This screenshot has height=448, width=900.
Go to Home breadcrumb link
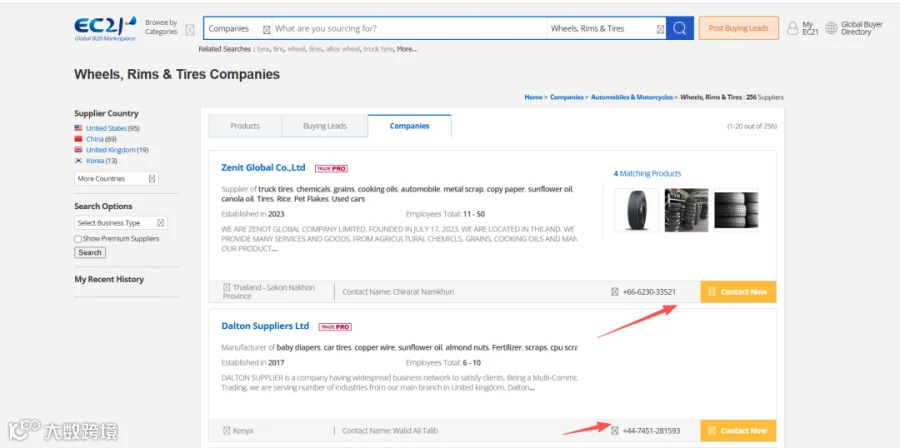[x=533, y=98]
